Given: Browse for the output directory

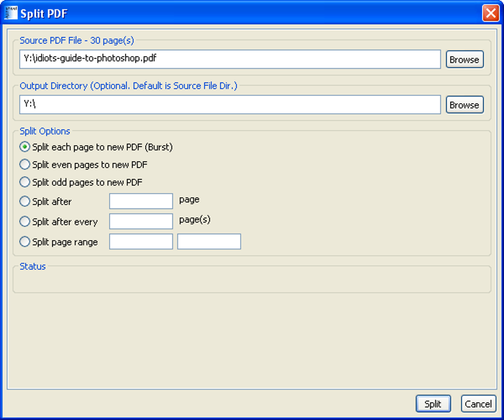Looking at the screenshot, I should click(x=464, y=105).
